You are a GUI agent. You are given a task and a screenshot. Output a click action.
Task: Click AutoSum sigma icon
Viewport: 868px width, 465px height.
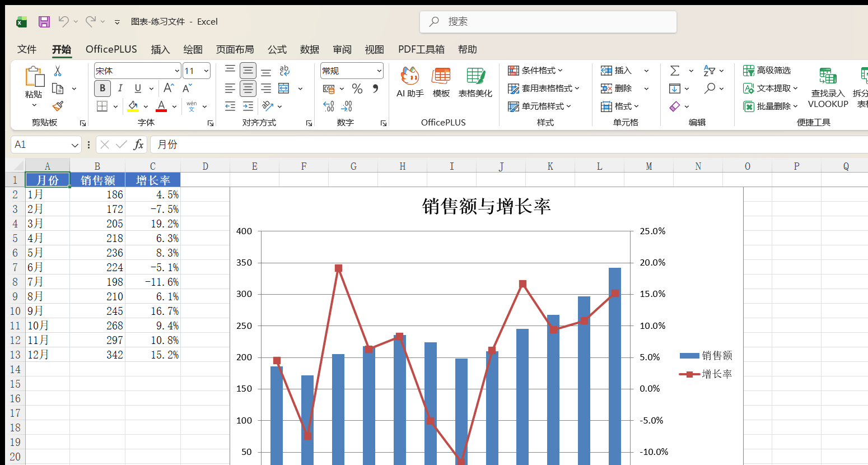(675, 71)
